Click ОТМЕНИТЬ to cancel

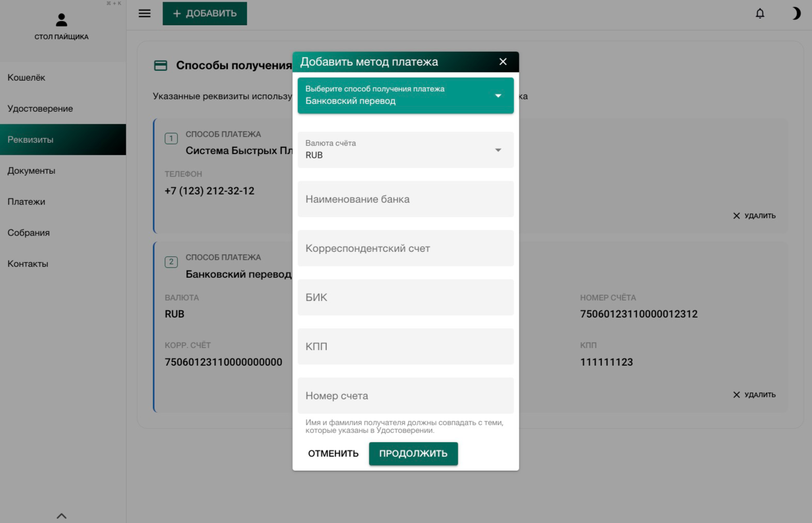click(333, 454)
